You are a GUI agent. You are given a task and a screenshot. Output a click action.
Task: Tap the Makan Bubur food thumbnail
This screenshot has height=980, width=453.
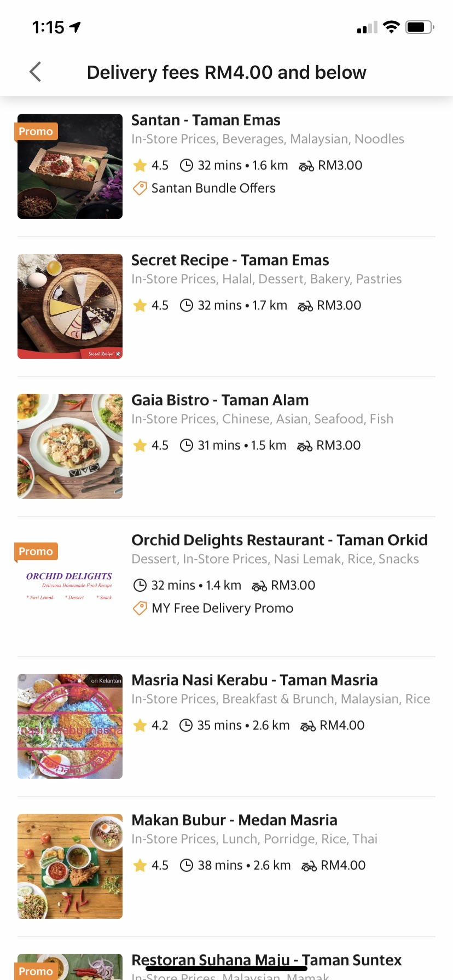click(70, 866)
